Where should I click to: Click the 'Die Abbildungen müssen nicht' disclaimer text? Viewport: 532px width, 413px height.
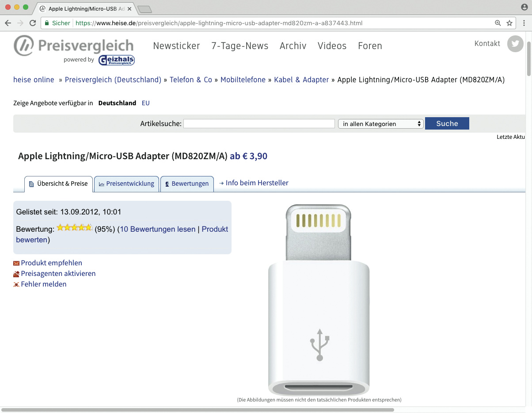click(x=319, y=400)
